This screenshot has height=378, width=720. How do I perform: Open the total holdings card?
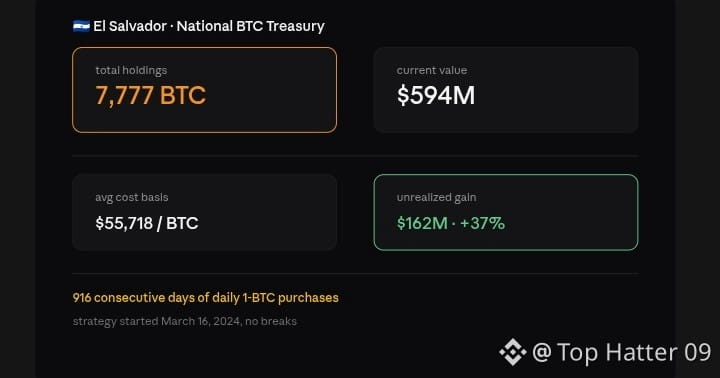click(204, 90)
